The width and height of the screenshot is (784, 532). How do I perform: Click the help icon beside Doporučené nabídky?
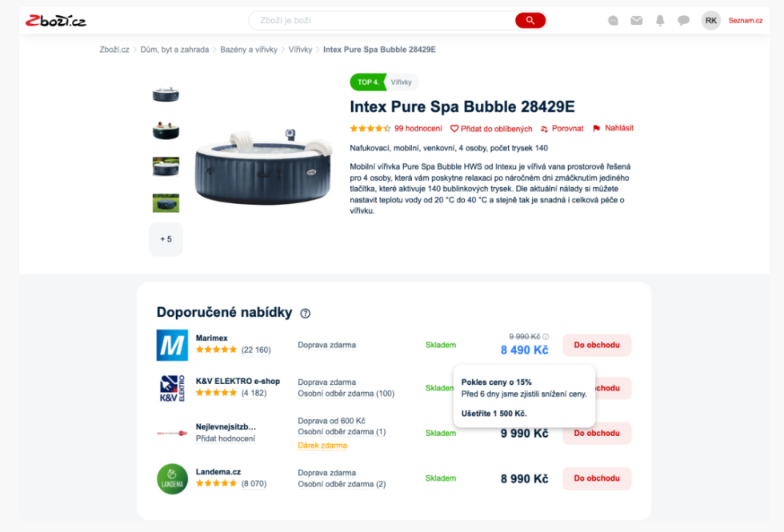[x=305, y=314]
